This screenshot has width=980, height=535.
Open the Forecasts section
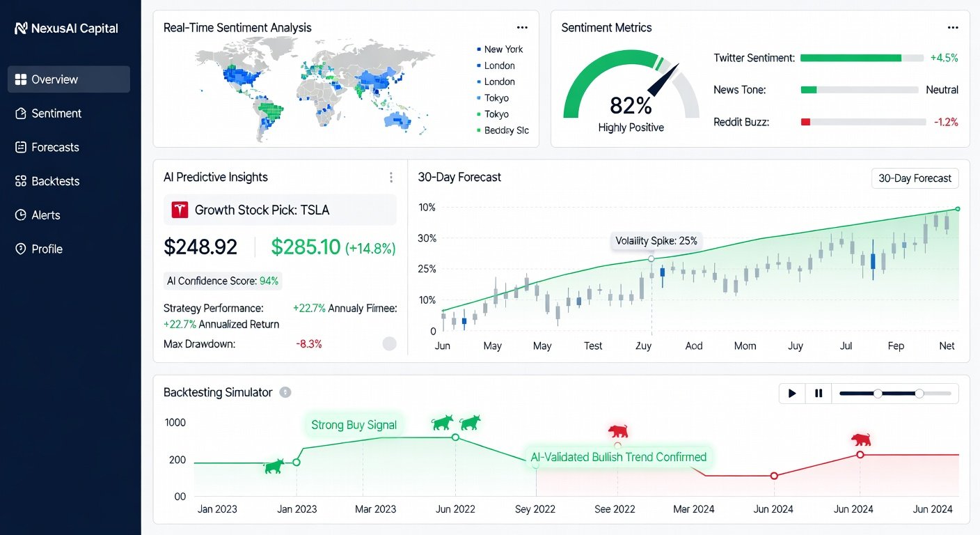pos(55,147)
